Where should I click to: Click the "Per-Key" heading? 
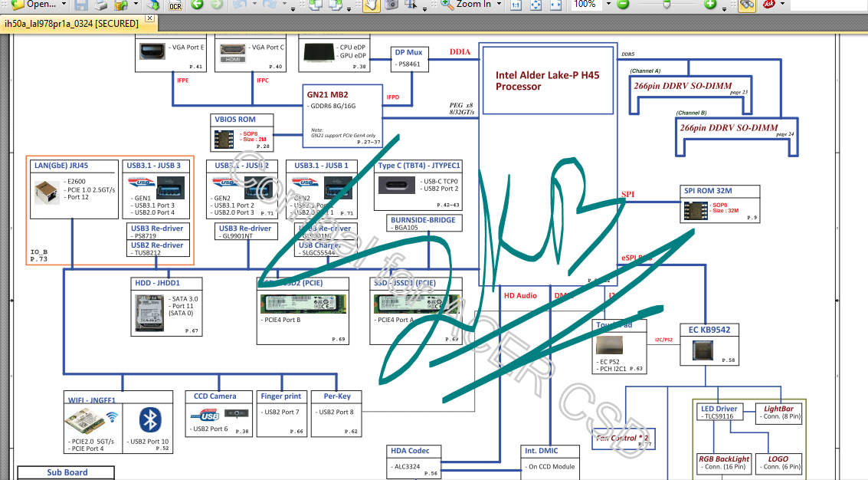tap(337, 396)
